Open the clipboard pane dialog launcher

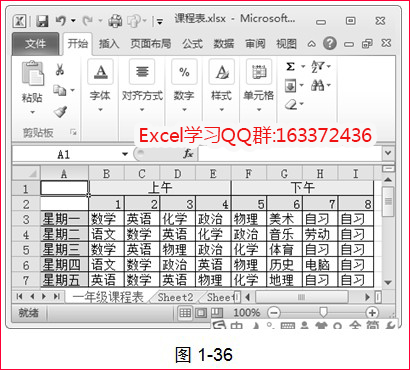73,133
